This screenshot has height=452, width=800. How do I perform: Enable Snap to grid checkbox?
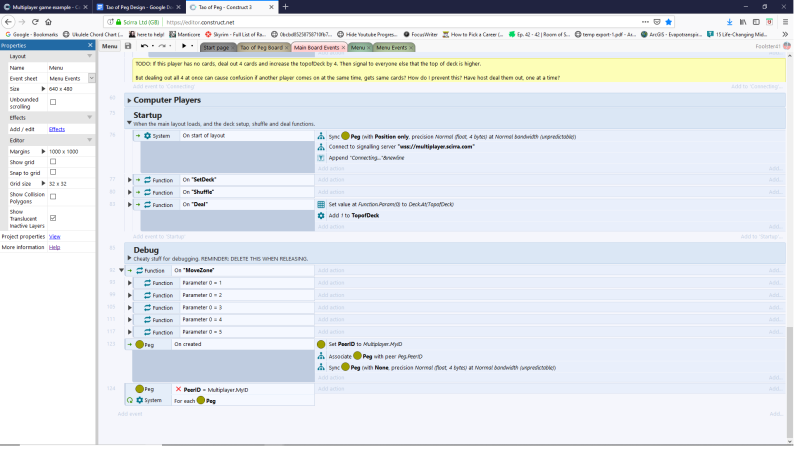[53, 172]
